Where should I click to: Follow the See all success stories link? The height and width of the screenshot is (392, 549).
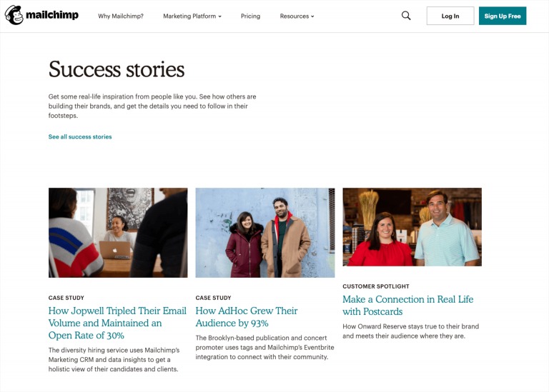80,136
